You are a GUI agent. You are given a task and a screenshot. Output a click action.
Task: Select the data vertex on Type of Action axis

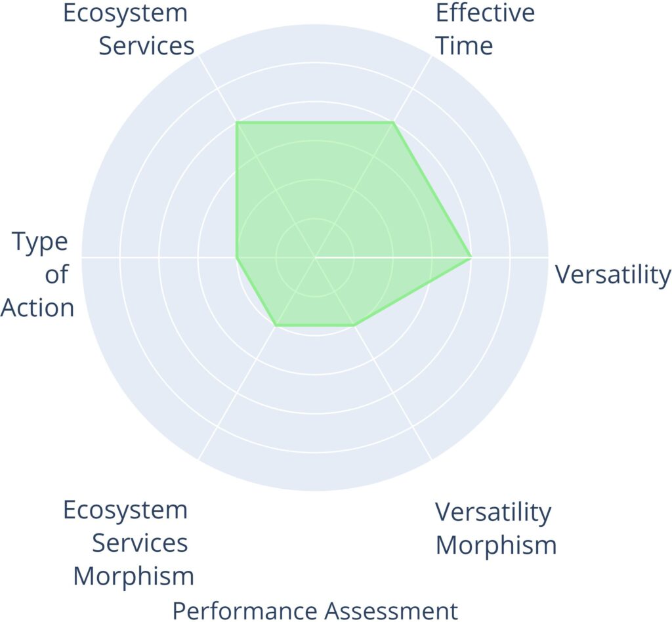237,258
